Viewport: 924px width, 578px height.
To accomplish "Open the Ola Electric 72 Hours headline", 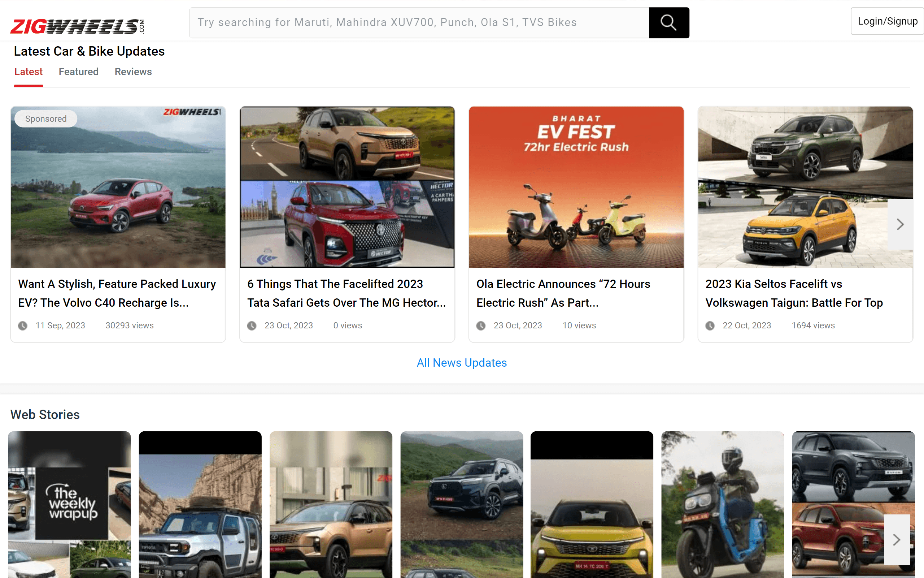I will [563, 293].
